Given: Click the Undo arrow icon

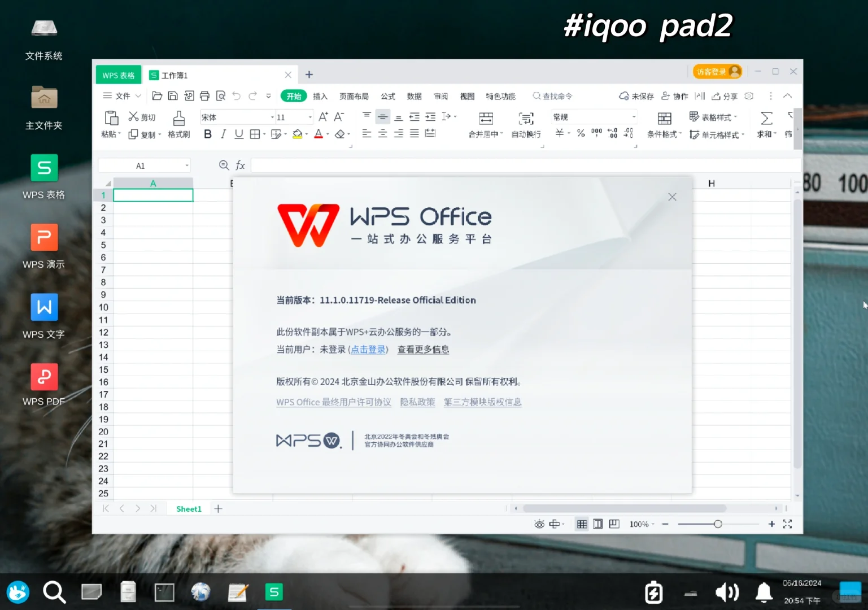Looking at the screenshot, I should [x=236, y=95].
